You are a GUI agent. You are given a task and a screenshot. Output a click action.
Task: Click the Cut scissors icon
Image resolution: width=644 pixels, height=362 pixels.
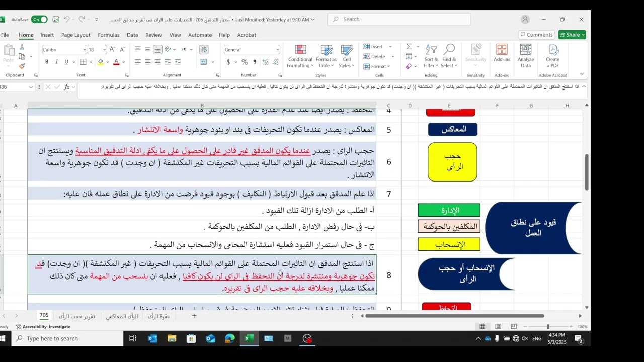22,47
